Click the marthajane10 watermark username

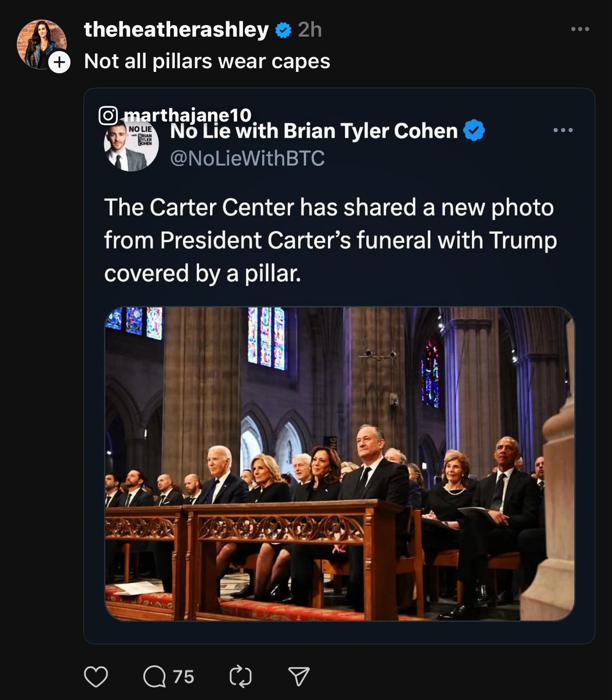click(x=187, y=114)
